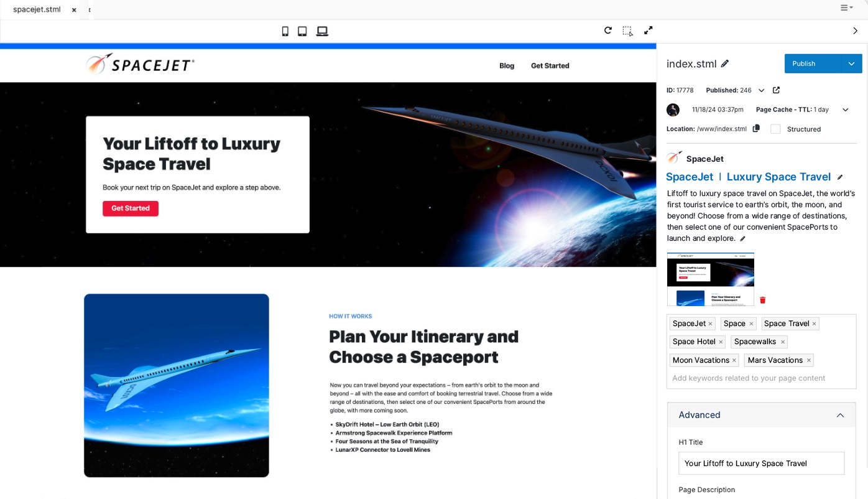
Task: Collapse the Advanced section
Action: 840,415
